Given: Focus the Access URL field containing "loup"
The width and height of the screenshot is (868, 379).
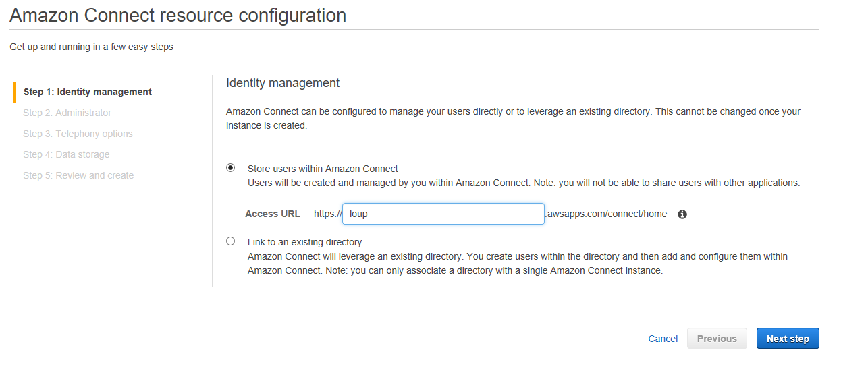Looking at the screenshot, I should (443, 214).
